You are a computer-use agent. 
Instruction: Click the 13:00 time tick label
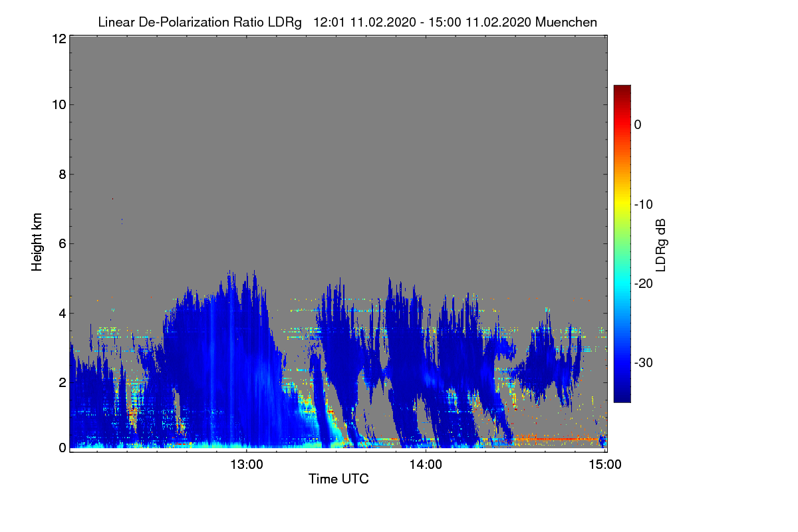pos(247,464)
